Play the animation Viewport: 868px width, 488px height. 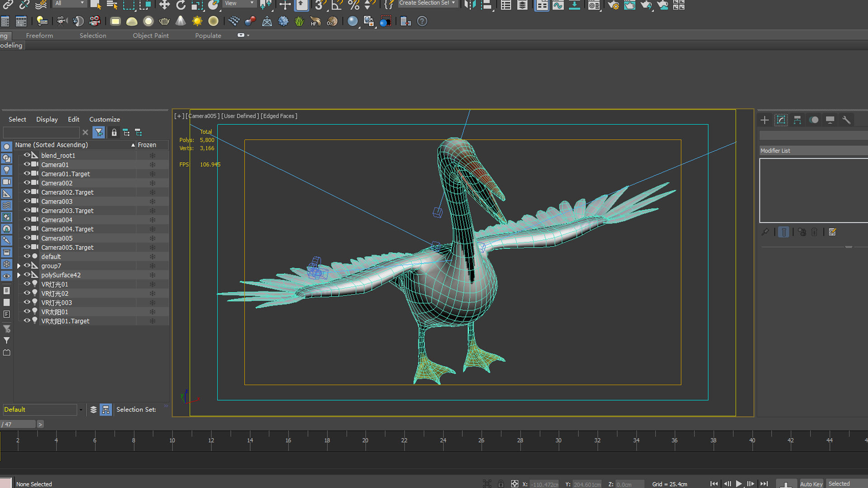(x=739, y=483)
